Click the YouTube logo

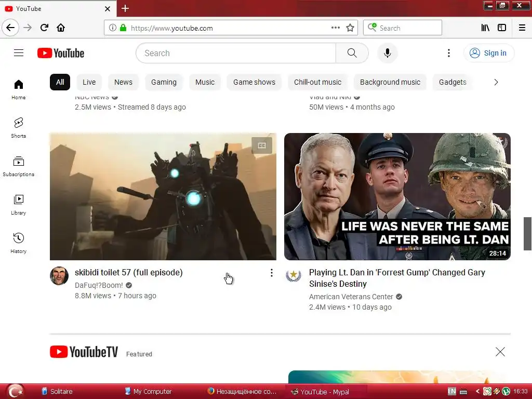tap(61, 54)
